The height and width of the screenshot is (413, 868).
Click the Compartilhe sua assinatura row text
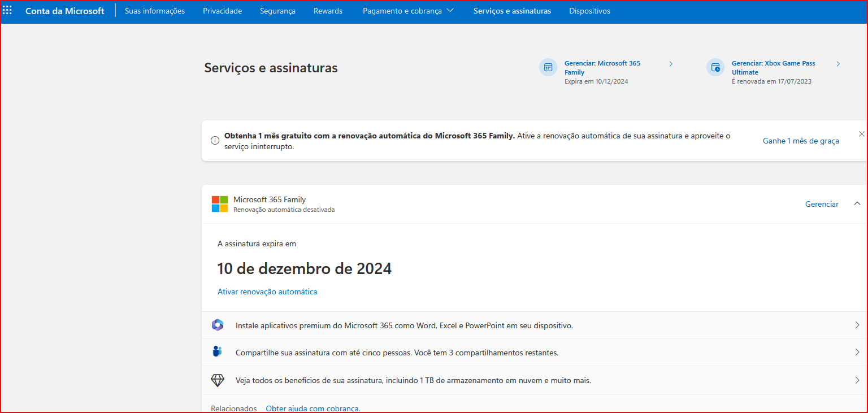click(397, 353)
